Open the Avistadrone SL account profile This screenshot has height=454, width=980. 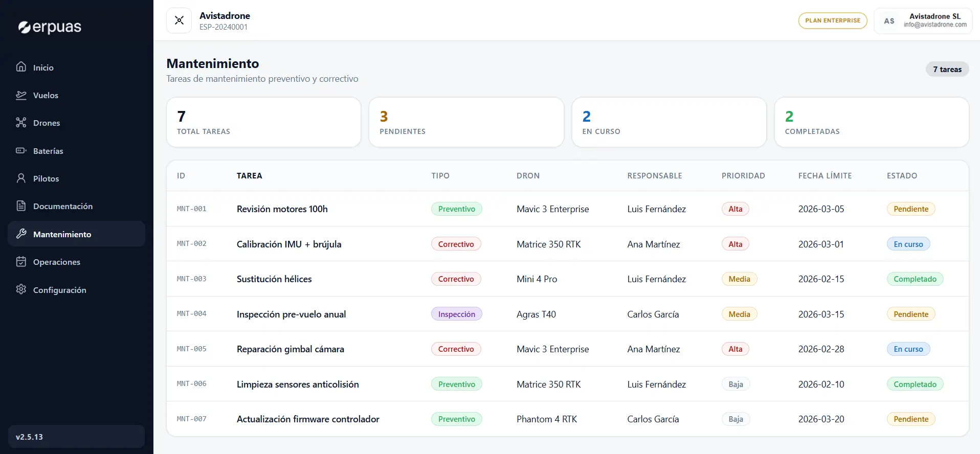click(x=923, y=20)
